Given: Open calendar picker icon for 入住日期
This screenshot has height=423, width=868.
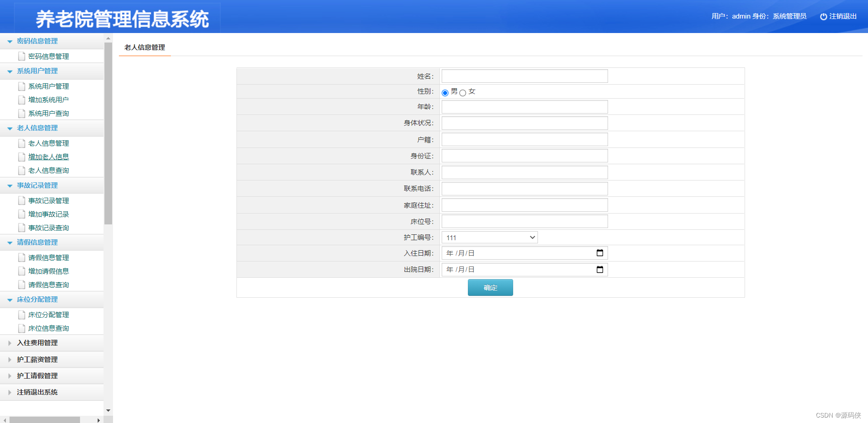Looking at the screenshot, I should tap(600, 253).
